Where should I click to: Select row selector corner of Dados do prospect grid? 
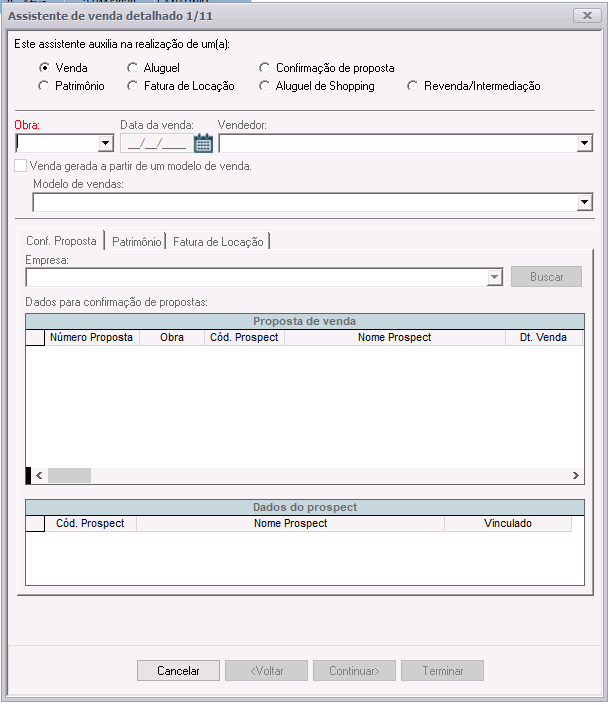pyautogui.click(x=35, y=523)
